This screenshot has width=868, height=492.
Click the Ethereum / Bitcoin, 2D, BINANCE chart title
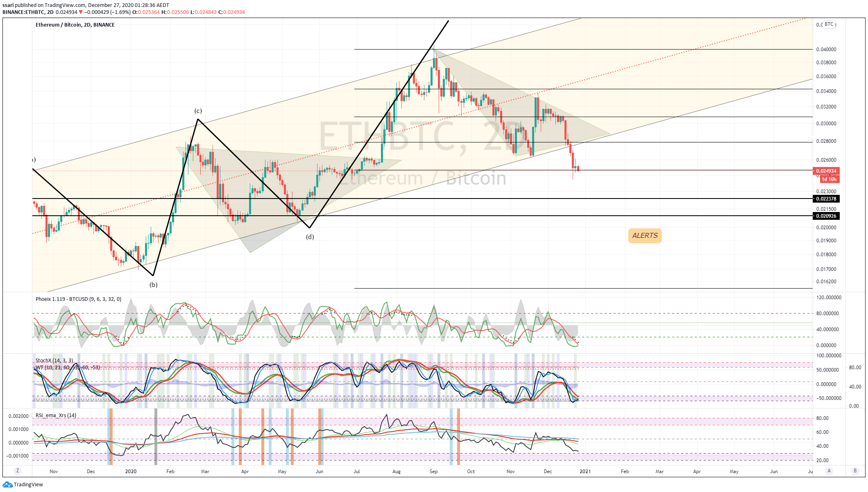[75, 25]
